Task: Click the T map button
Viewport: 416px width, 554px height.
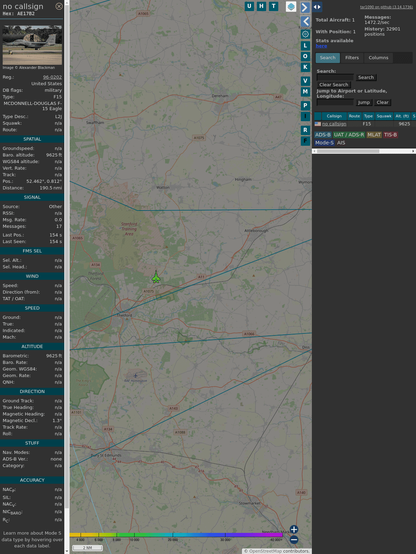Action: pos(274,6)
